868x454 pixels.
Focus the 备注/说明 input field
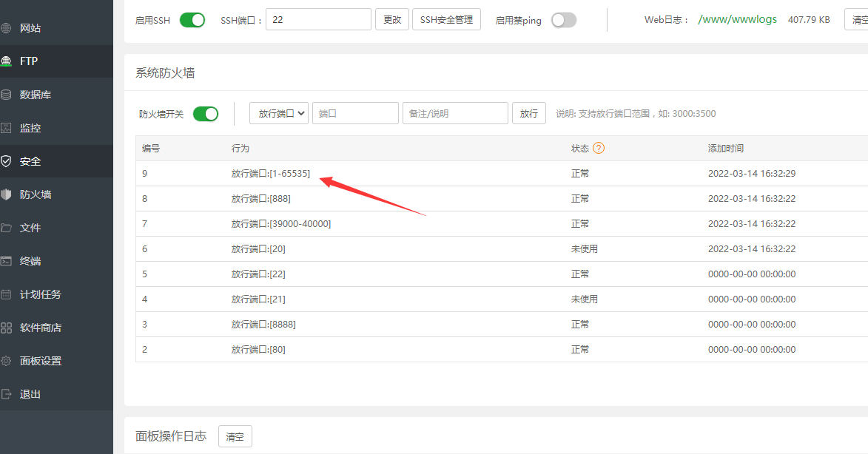[x=455, y=114]
